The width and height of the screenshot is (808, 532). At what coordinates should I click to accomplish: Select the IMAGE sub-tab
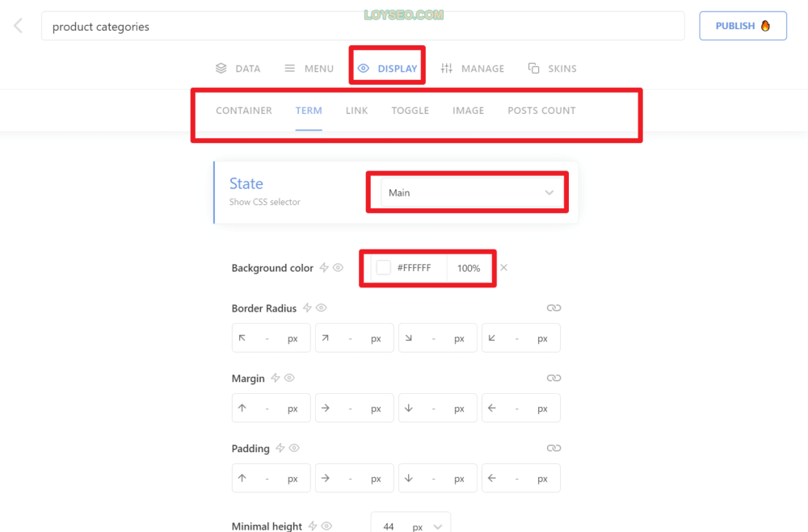[x=469, y=111]
